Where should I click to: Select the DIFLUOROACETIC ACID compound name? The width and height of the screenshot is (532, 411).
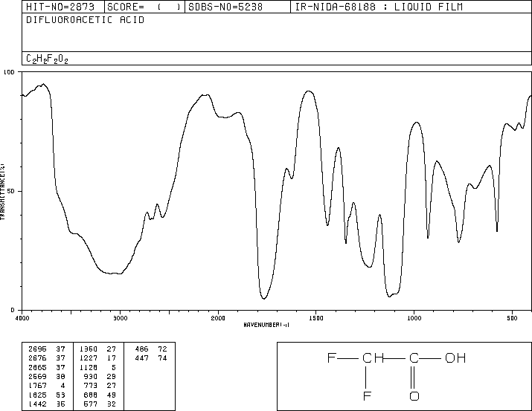(85, 20)
